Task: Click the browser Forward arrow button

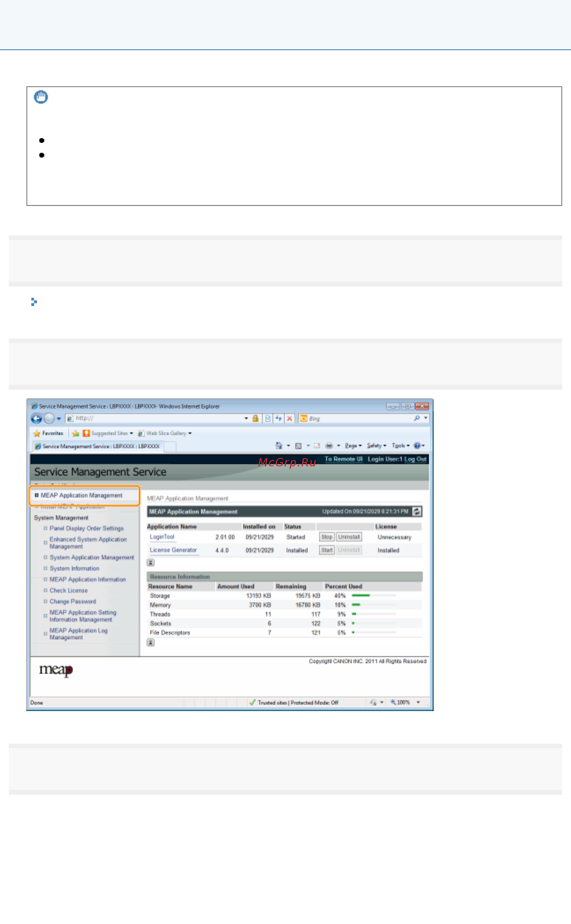Action: (x=49, y=418)
